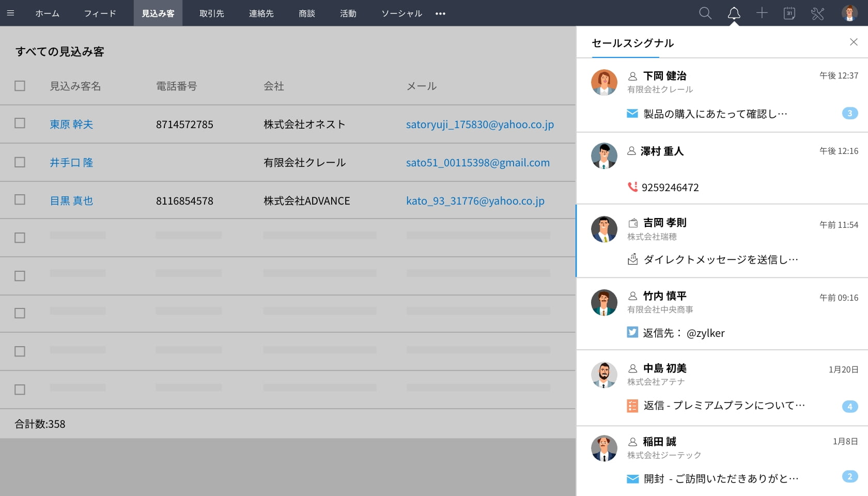Switch to the 取引先 tab
This screenshot has width=868, height=496.
pos(211,13)
